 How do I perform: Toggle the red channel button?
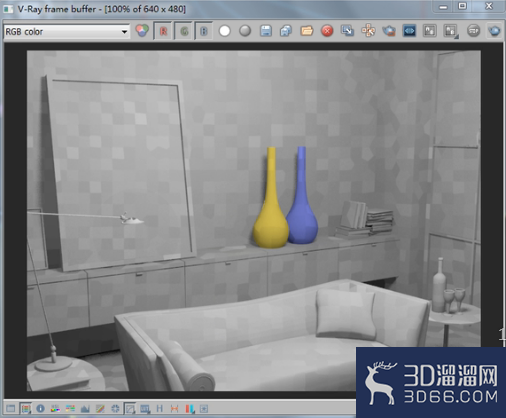click(x=163, y=31)
